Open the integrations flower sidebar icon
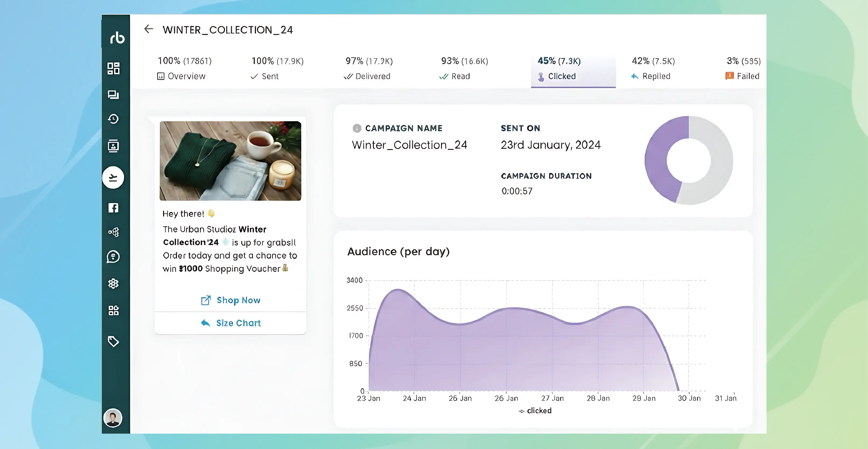 (113, 284)
